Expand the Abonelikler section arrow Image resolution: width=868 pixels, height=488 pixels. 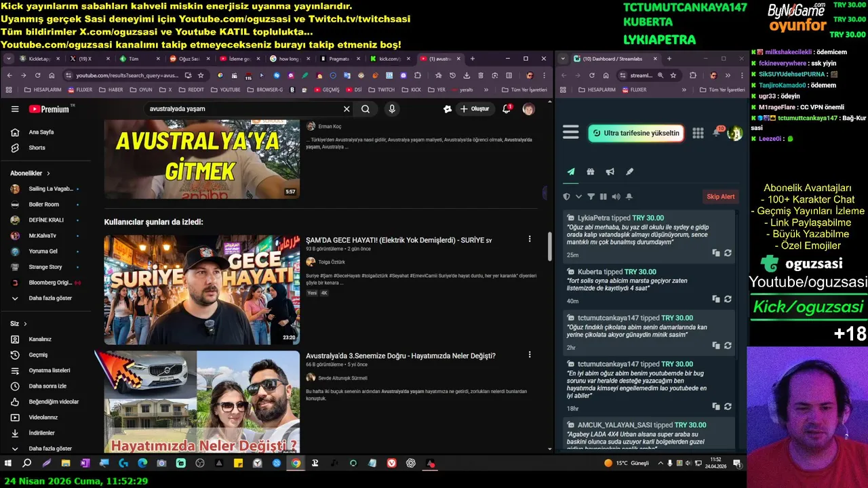coord(48,174)
